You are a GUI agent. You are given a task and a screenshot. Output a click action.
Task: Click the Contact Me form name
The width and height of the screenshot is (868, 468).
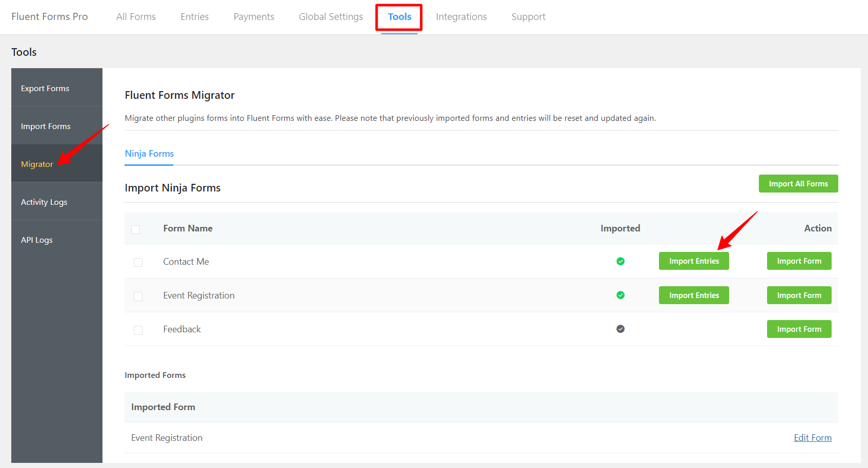coord(186,262)
